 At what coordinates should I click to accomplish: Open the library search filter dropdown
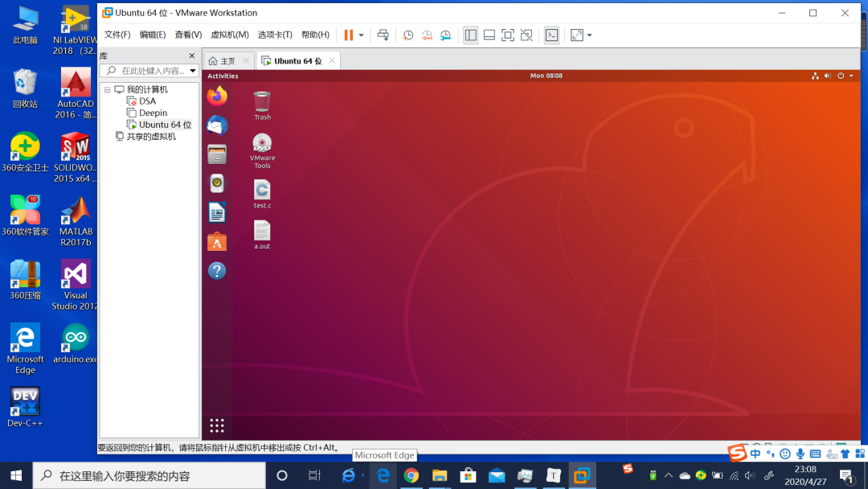pos(193,71)
